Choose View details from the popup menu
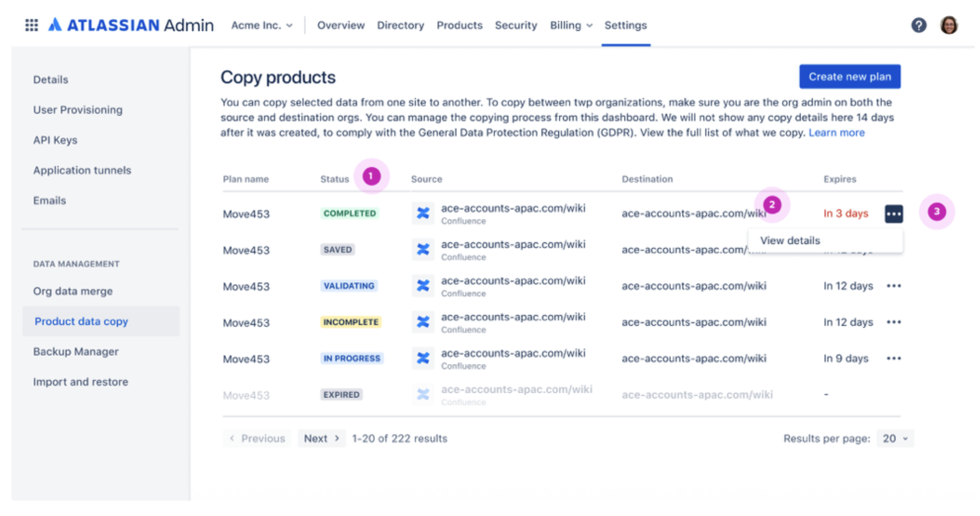 (825, 241)
